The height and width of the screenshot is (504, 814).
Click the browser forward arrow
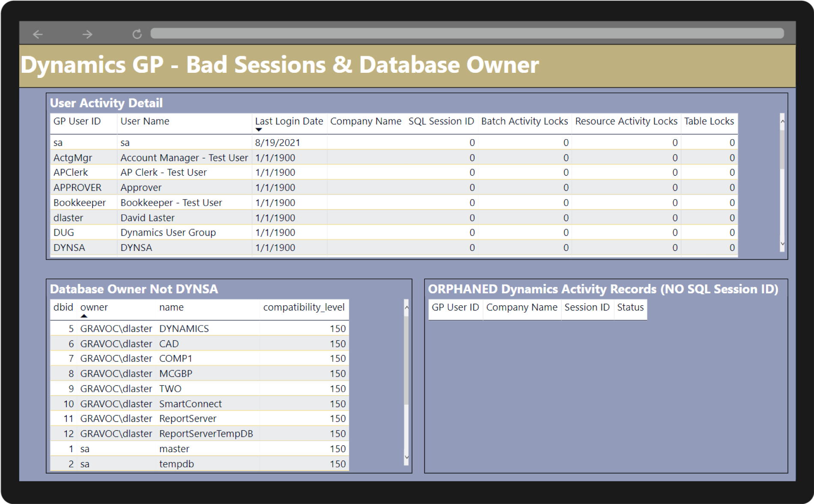click(x=87, y=34)
